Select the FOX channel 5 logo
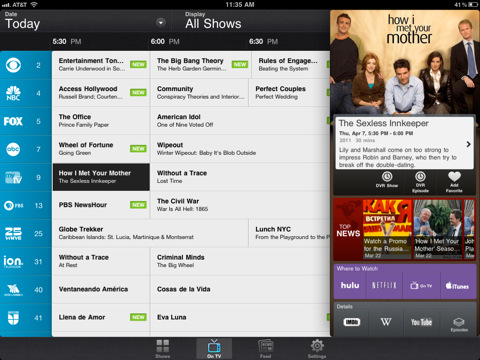This screenshot has width=480, height=360. (13, 121)
